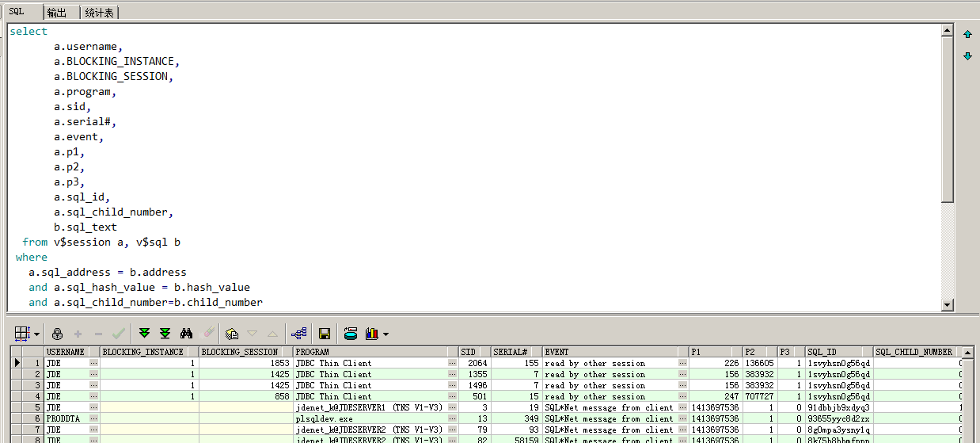Click the USERNAME column header
Screen dimensions: 980x443
[73, 352]
